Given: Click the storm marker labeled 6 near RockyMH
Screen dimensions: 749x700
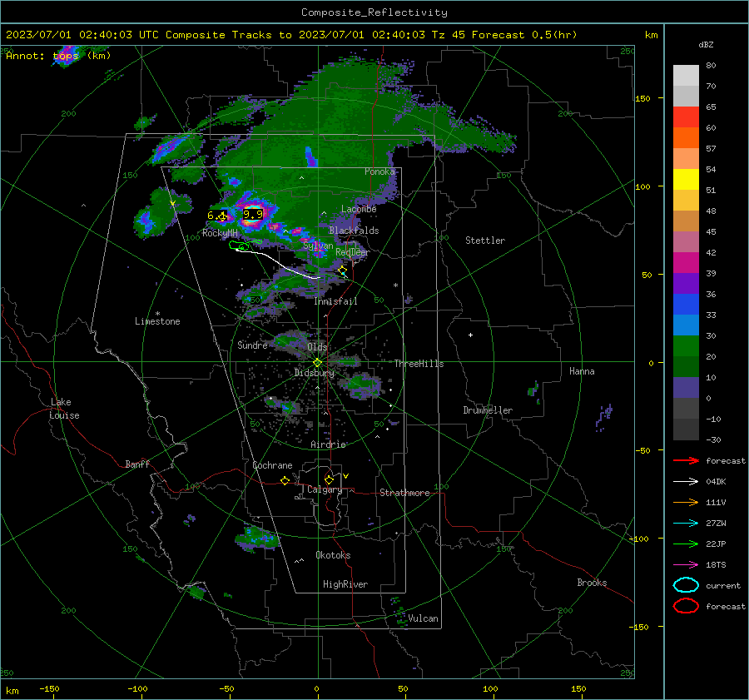Looking at the screenshot, I should [x=216, y=216].
